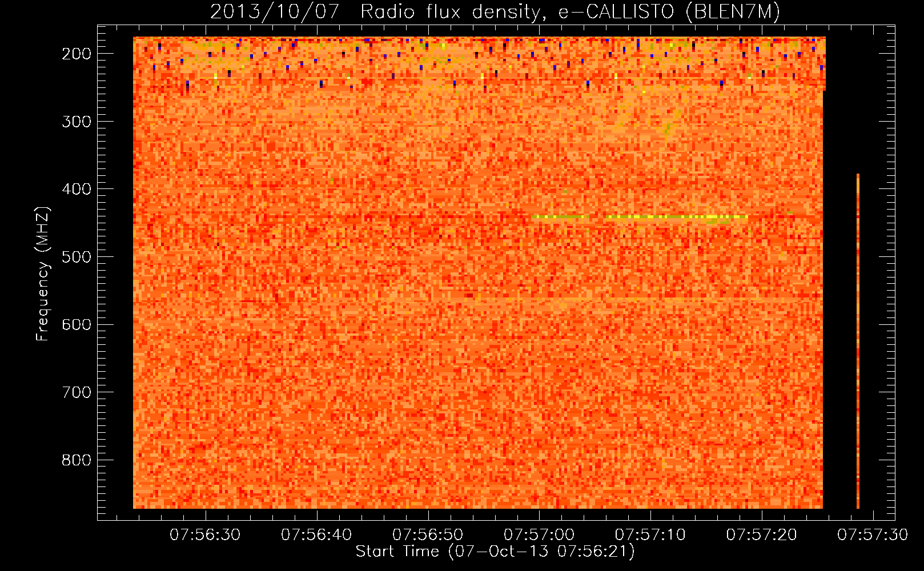Viewport: 924px width, 571px height.
Task: Select the 700 frequency tick label
Action: (77, 392)
